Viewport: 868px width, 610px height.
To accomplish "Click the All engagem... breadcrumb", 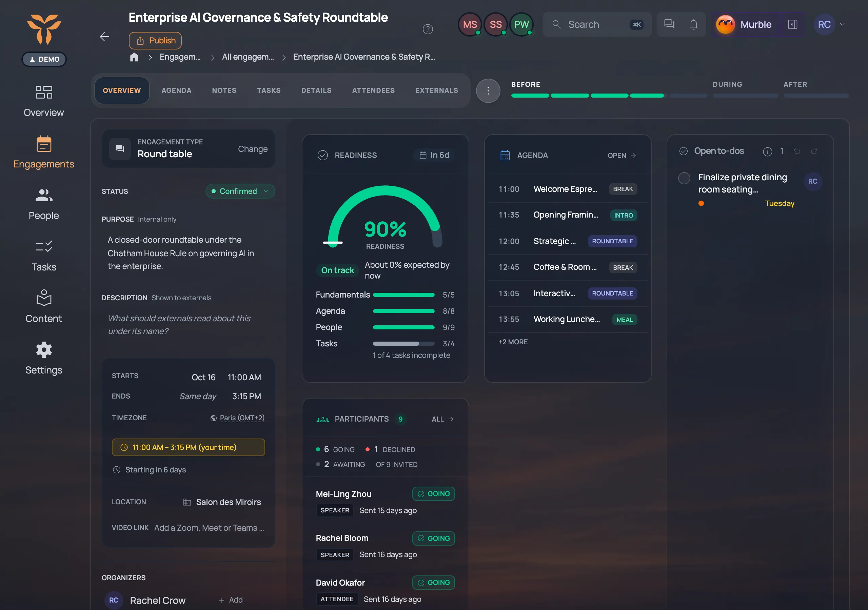I will [x=248, y=57].
